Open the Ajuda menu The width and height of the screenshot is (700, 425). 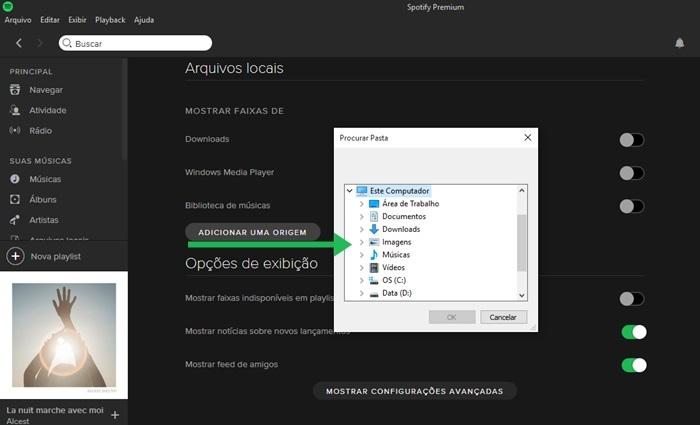click(144, 20)
